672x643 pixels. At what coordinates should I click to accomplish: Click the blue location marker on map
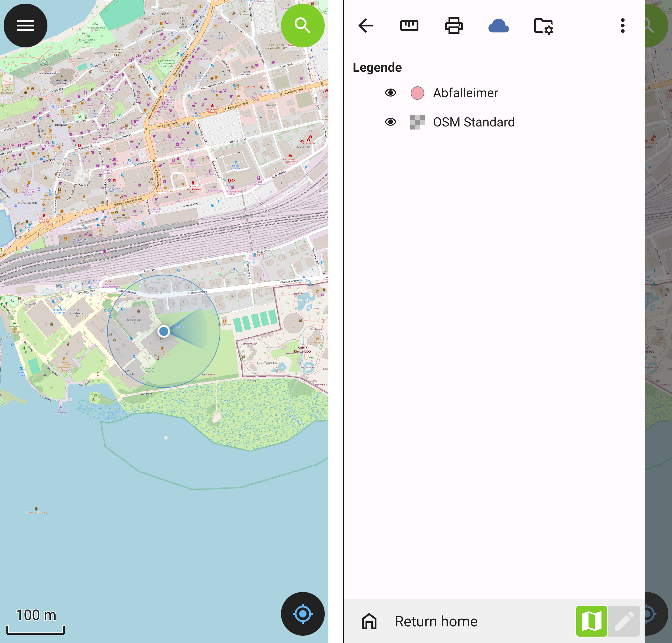164,331
